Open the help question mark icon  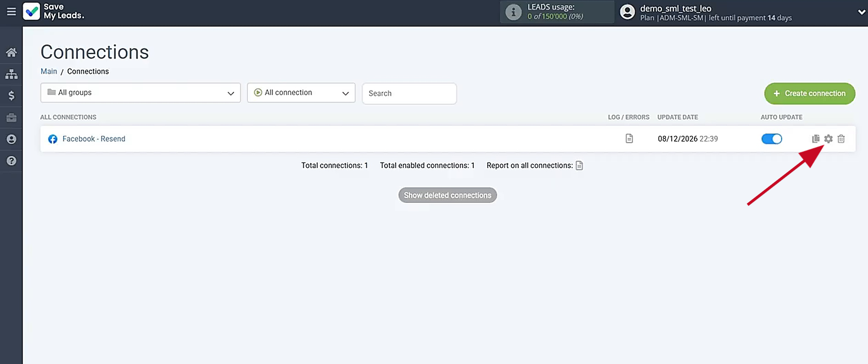pyautogui.click(x=11, y=161)
